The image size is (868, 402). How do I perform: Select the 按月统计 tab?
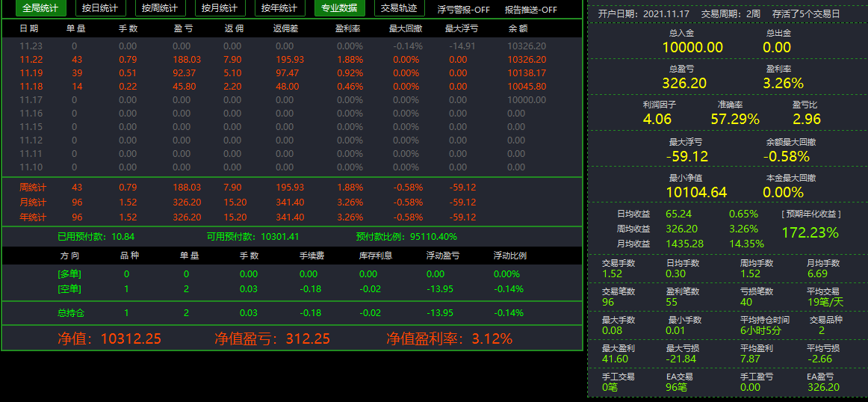pos(220,8)
